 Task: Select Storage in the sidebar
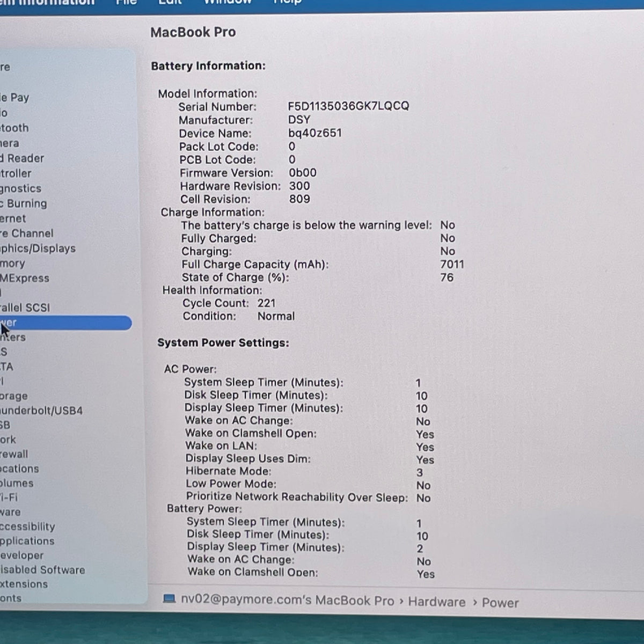14,396
